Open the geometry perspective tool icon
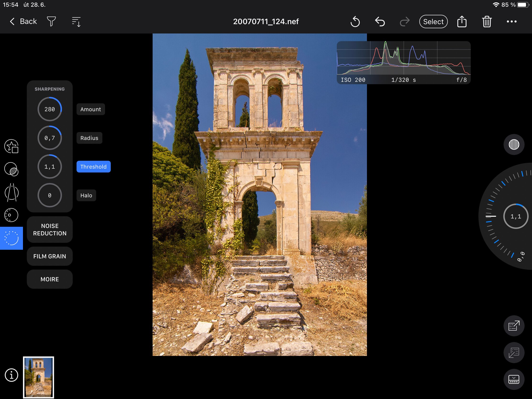 tap(11, 192)
